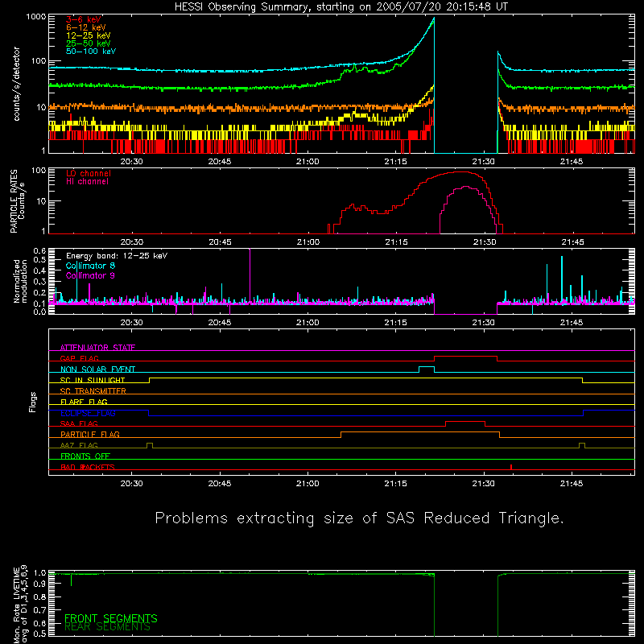Image resolution: width=644 pixels, height=644 pixels.
Task: Click the ECLIPSE FLAG label
Action: coord(88,413)
